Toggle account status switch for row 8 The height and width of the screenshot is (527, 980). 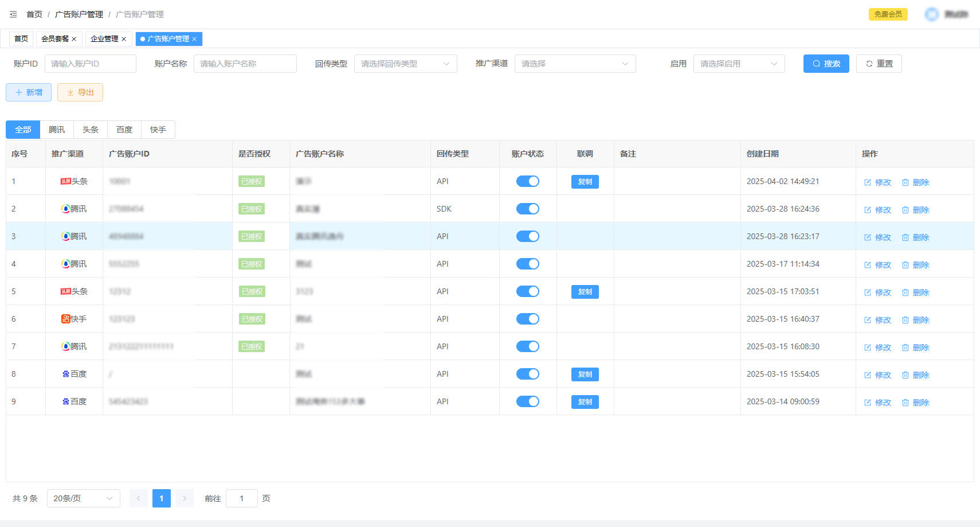[x=527, y=374]
